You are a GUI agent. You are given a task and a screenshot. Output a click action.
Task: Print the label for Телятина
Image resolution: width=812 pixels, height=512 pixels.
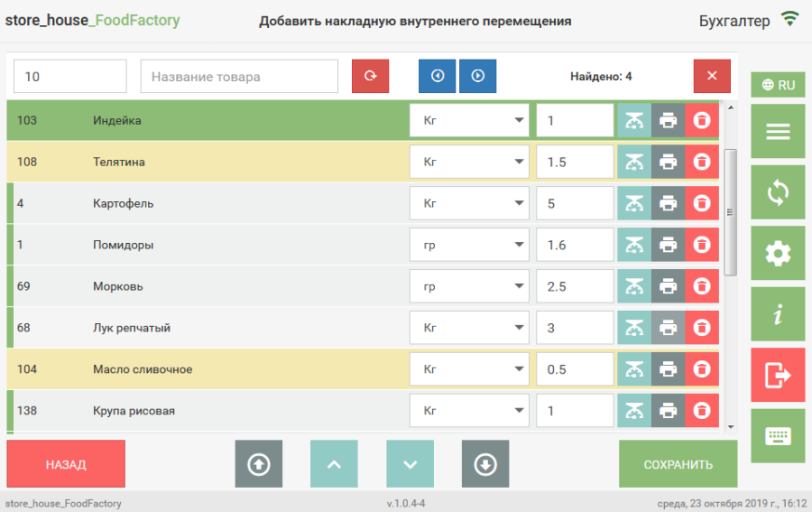tap(668, 162)
